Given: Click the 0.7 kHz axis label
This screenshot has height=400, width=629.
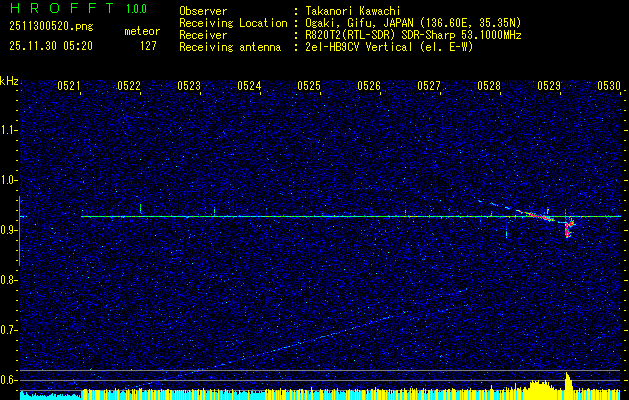Looking at the screenshot, I should coord(9,331).
